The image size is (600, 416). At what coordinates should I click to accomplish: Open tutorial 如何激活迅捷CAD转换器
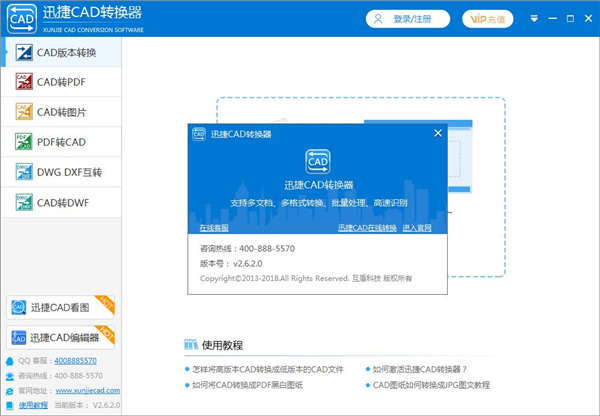pyautogui.click(x=435, y=369)
